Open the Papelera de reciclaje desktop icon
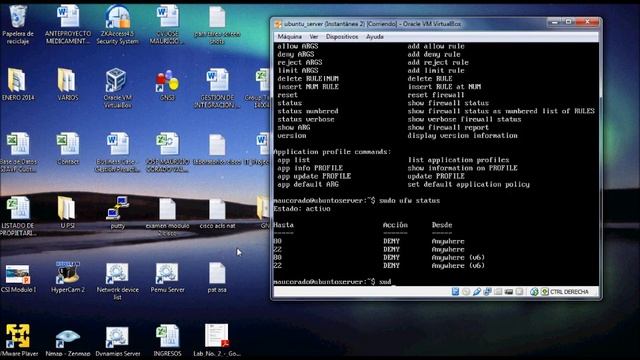Image resolution: width=640 pixels, height=360 pixels. (18, 24)
